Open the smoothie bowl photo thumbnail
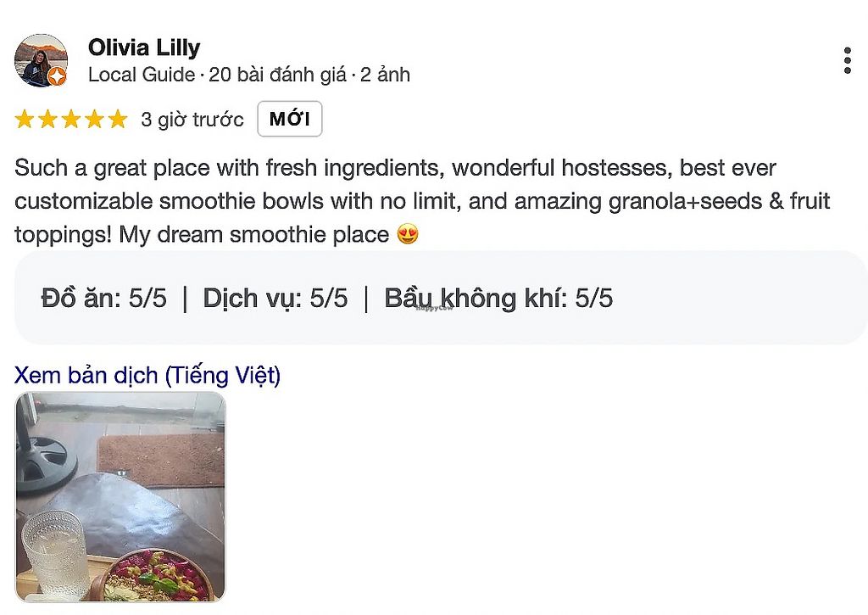 [x=120, y=496]
